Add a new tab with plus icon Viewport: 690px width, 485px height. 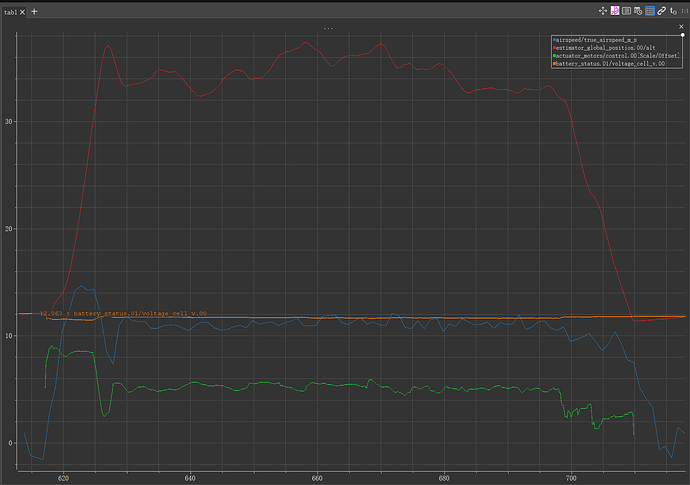(34, 10)
